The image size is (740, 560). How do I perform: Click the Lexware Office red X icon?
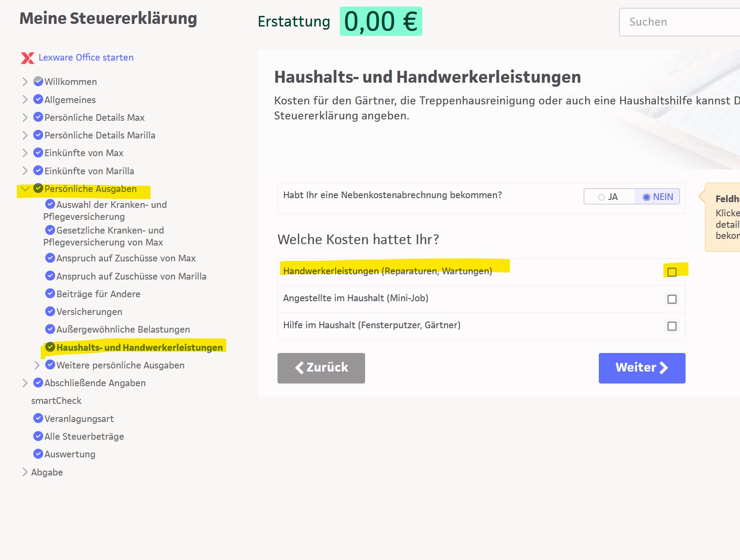coord(27,58)
